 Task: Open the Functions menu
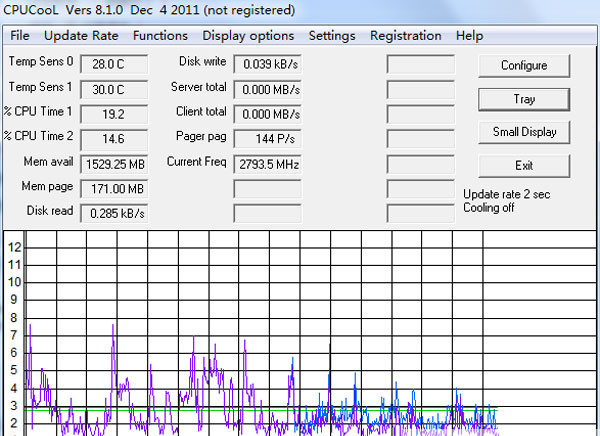[160, 35]
